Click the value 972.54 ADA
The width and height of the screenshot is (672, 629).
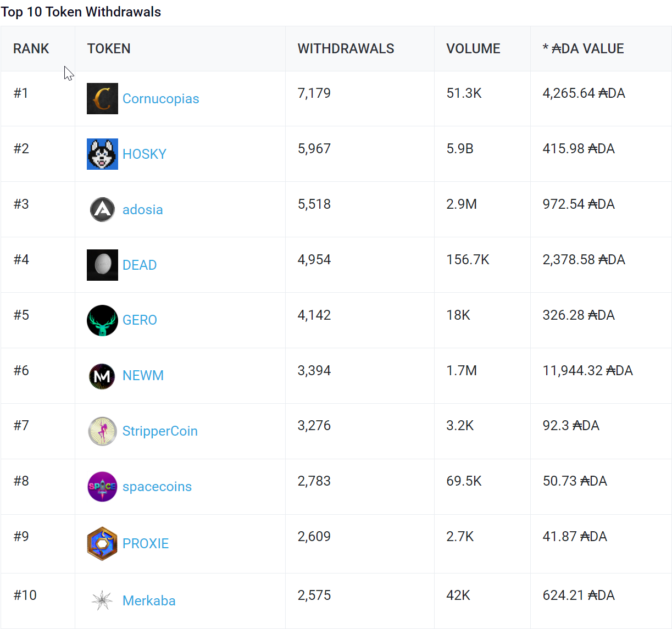pos(579,204)
